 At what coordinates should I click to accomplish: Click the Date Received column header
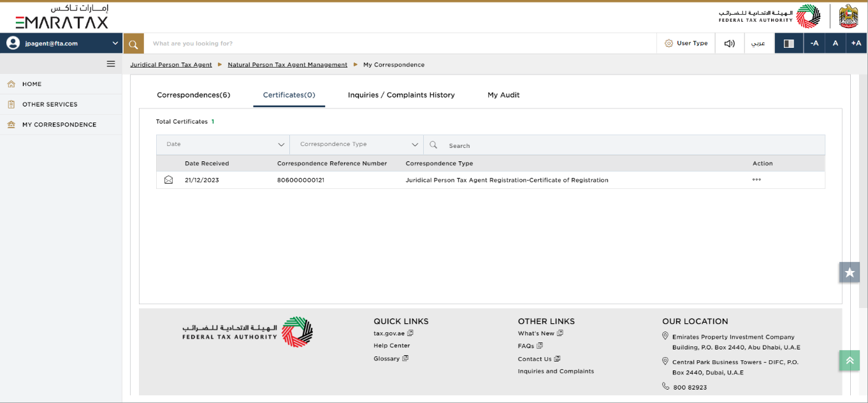tap(206, 163)
